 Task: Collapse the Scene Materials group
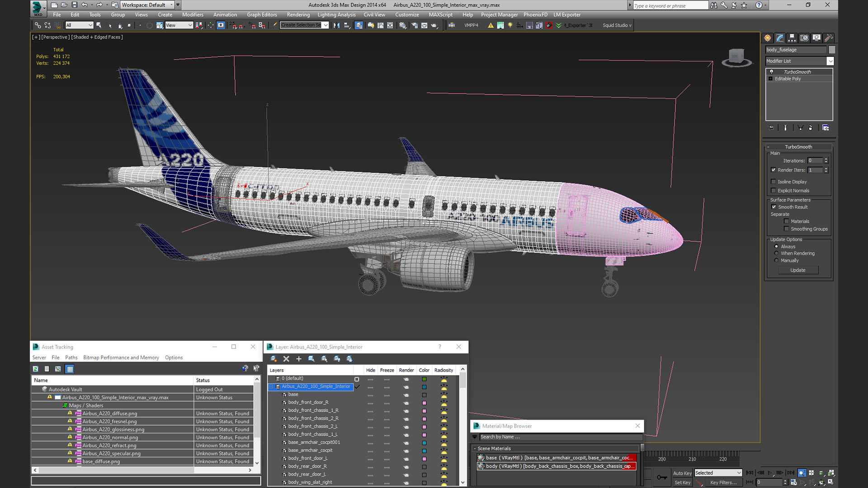pos(475,449)
